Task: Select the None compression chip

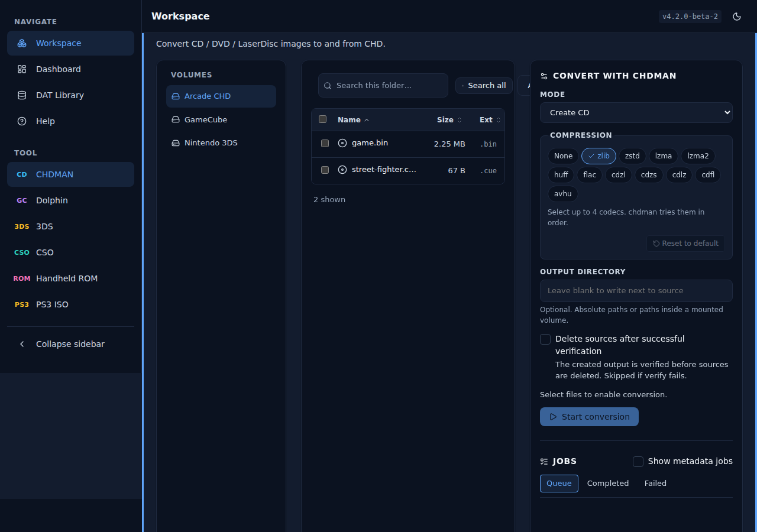Action: coord(563,156)
